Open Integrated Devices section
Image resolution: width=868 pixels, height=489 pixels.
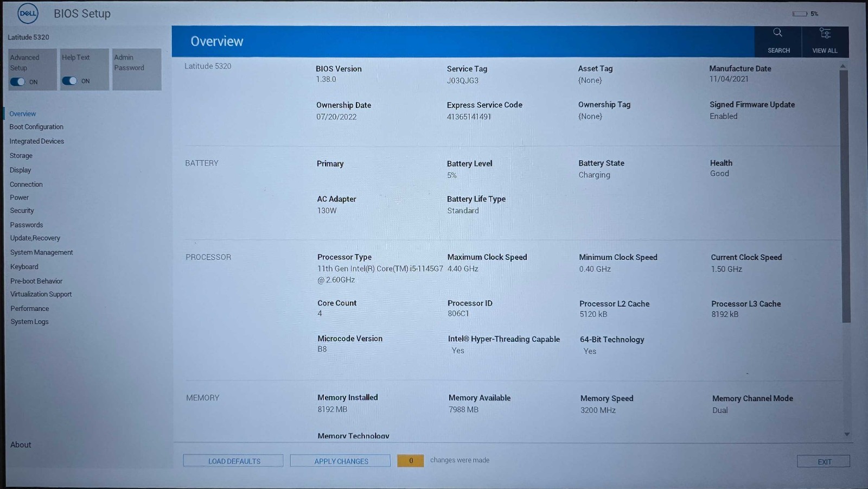pyautogui.click(x=37, y=141)
